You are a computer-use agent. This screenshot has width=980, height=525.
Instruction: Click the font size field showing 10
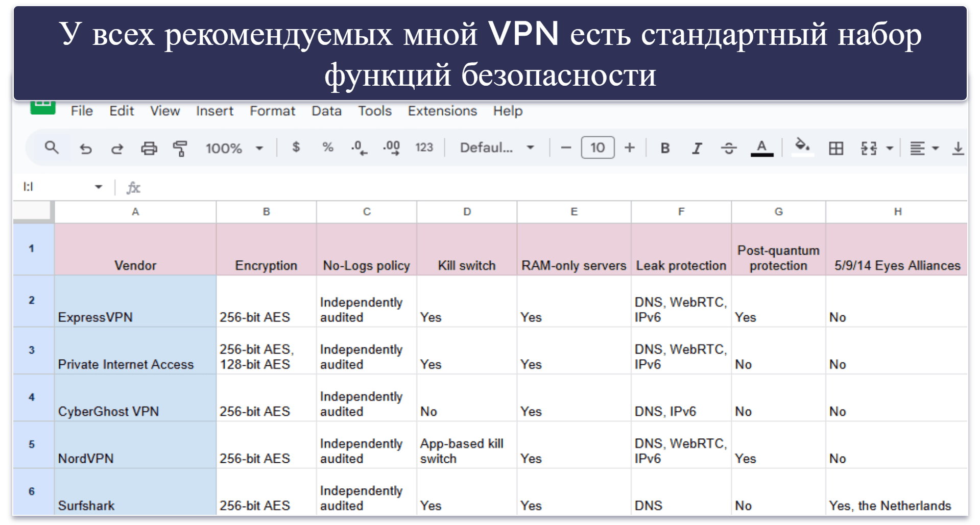pos(597,148)
